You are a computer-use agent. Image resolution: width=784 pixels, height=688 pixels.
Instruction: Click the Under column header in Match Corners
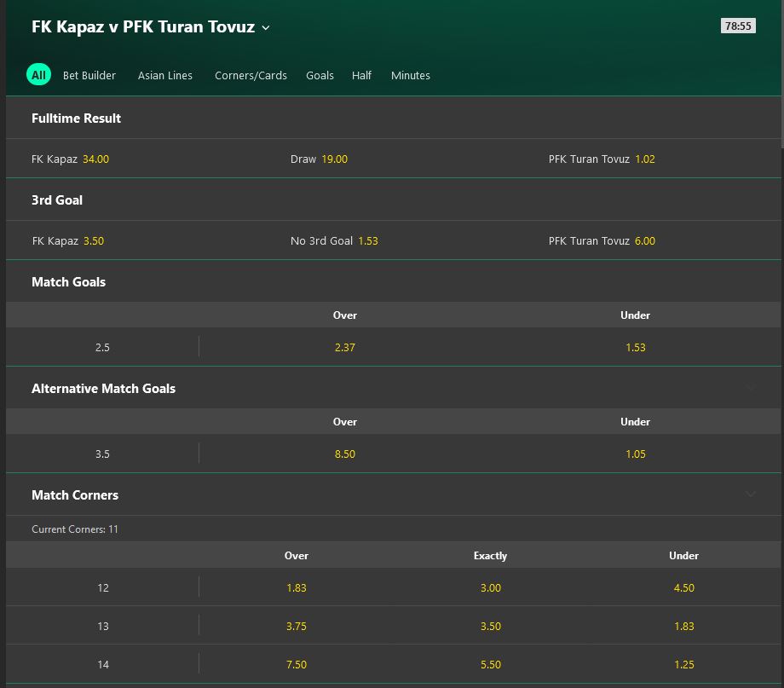coord(684,556)
